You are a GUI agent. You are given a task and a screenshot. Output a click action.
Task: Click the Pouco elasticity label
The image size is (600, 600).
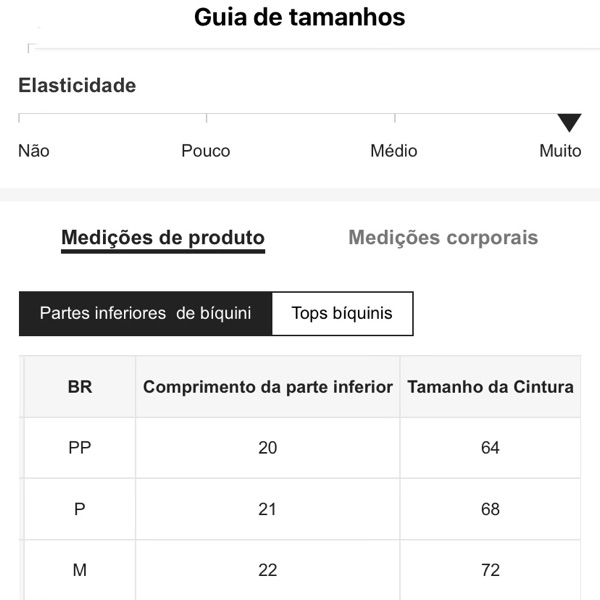pos(206,151)
